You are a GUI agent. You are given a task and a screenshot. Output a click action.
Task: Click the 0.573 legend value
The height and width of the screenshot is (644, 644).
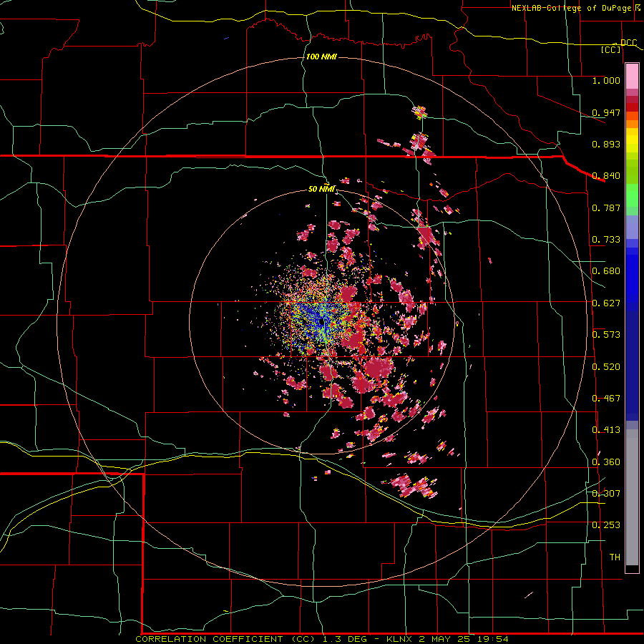tap(606, 335)
